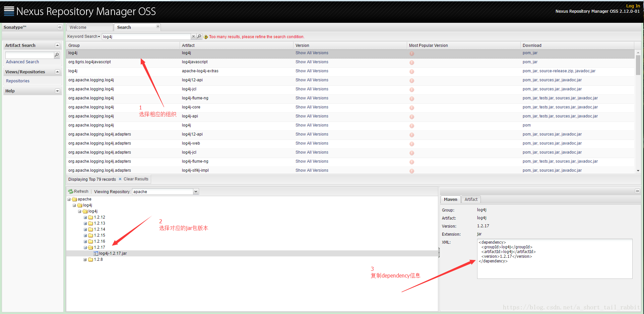Collapse the Views/Repositories panel
Viewport: 644px width, 314px height.
pos(57,72)
